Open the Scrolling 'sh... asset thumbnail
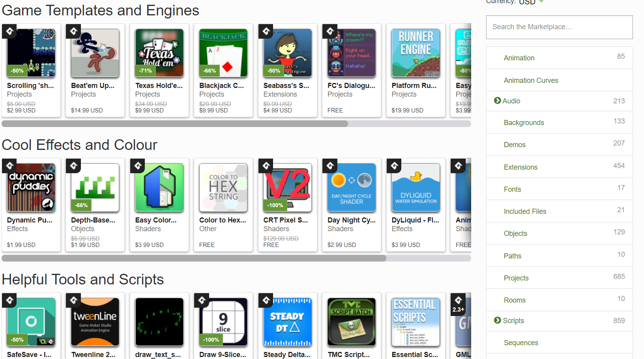The image size is (644, 359). [31, 53]
